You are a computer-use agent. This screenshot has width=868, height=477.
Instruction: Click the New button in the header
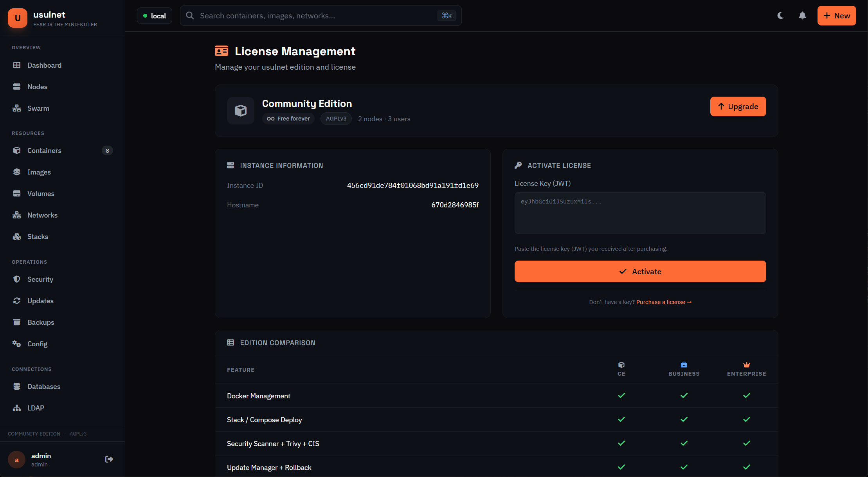pos(837,16)
